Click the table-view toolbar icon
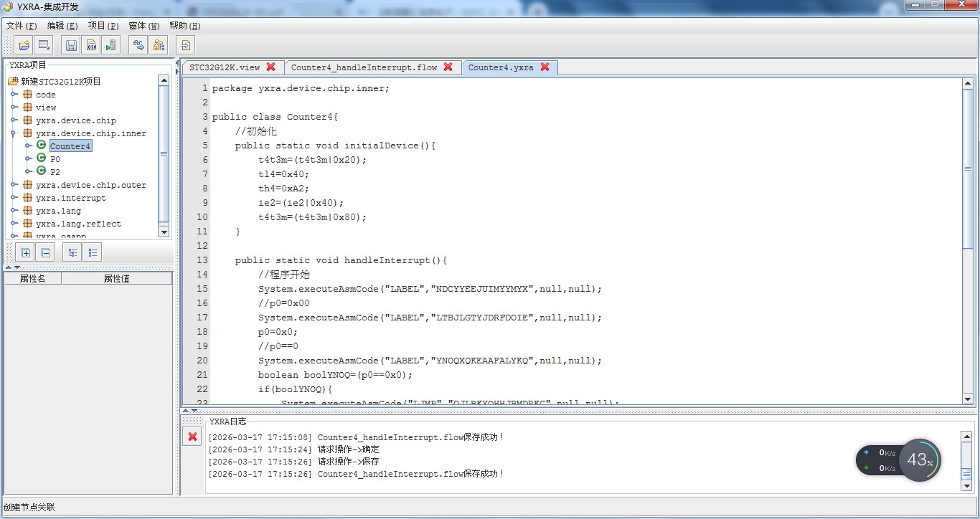The height and width of the screenshot is (519, 980). tap(44, 45)
